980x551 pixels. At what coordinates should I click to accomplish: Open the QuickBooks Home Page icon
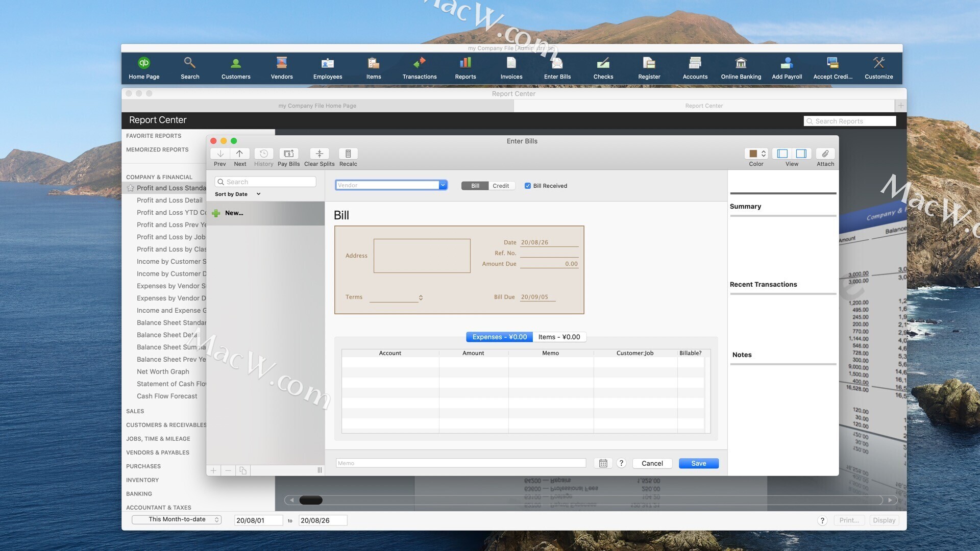tap(144, 68)
